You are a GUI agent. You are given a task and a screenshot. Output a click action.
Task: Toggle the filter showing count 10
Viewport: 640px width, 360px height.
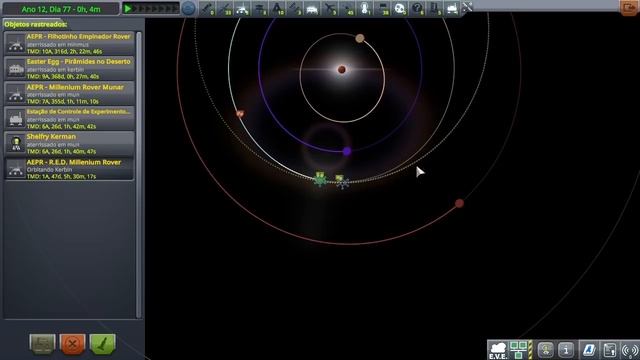(277, 8)
